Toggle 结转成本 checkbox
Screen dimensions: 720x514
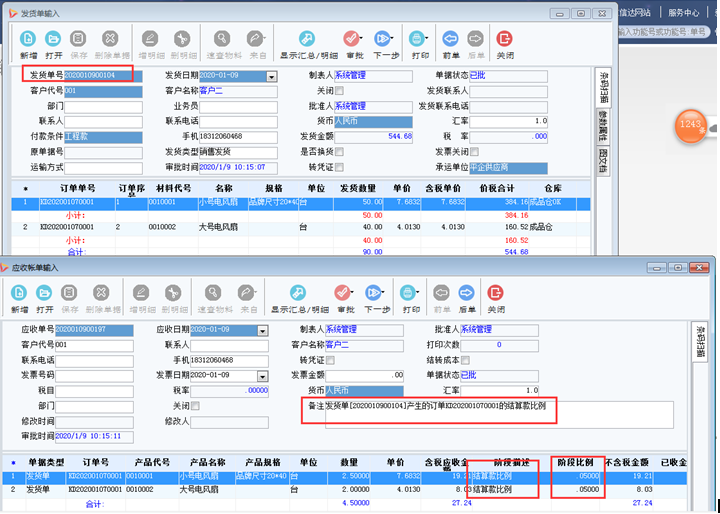(x=465, y=360)
